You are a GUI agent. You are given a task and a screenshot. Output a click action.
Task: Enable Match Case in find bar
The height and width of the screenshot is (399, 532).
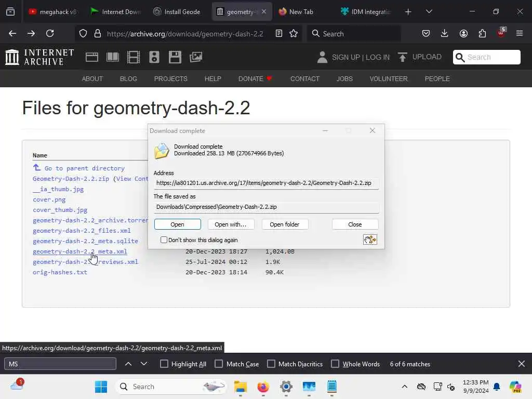point(219,364)
